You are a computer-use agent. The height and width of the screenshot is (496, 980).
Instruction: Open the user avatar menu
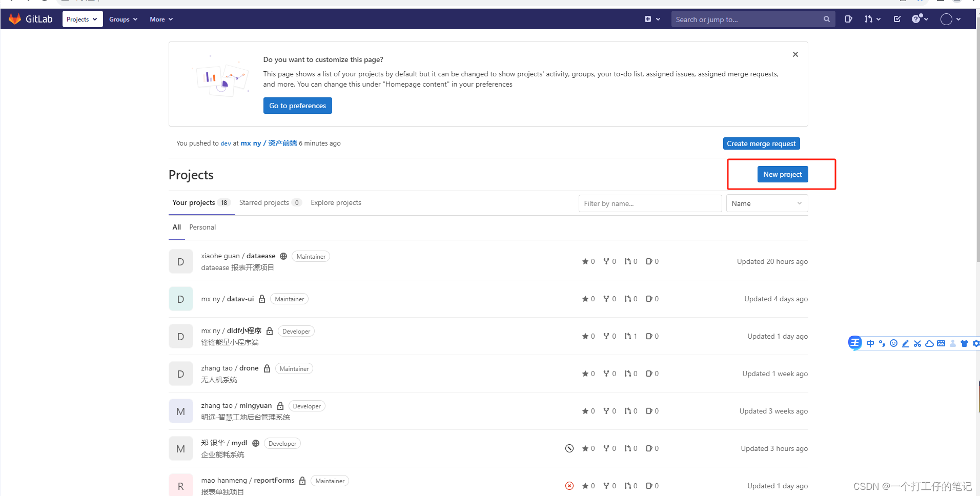click(950, 19)
